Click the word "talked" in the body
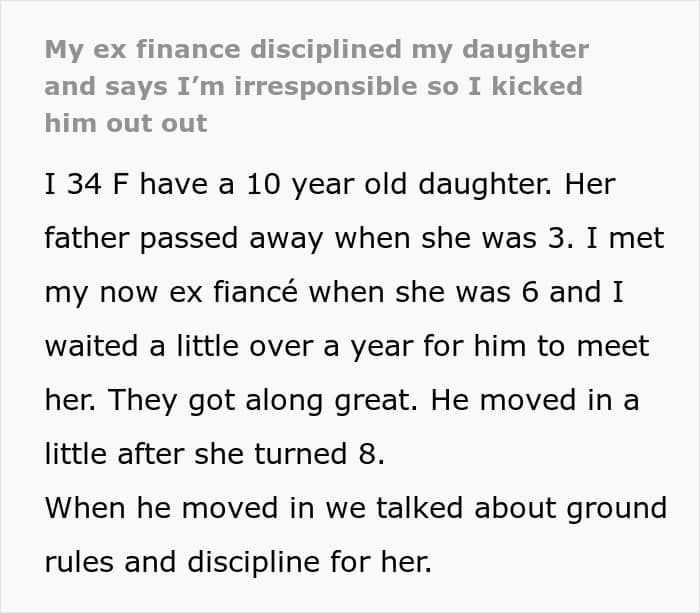The height and width of the screenshot is (613, 700). coord(420,508)
